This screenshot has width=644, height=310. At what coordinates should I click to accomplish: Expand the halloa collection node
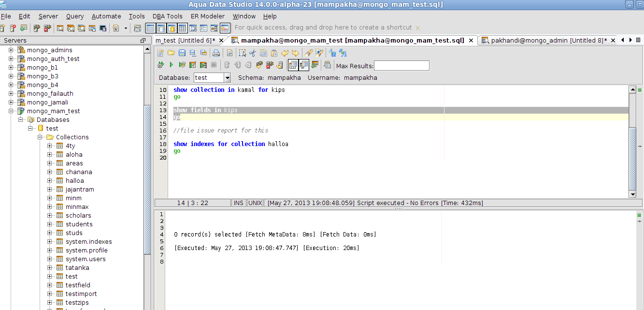pyautogui.click(x=50, y=181)
